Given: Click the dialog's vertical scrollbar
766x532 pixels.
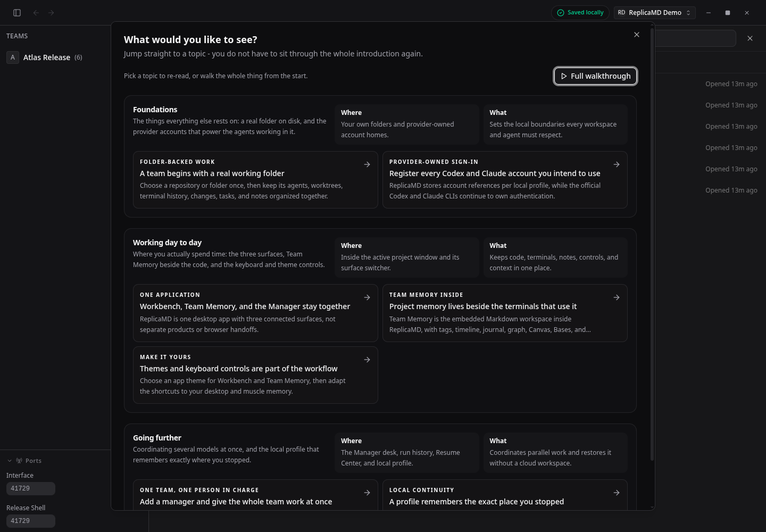Looking at the screenshot, I should pyautogui.click(x=652, y=245).
